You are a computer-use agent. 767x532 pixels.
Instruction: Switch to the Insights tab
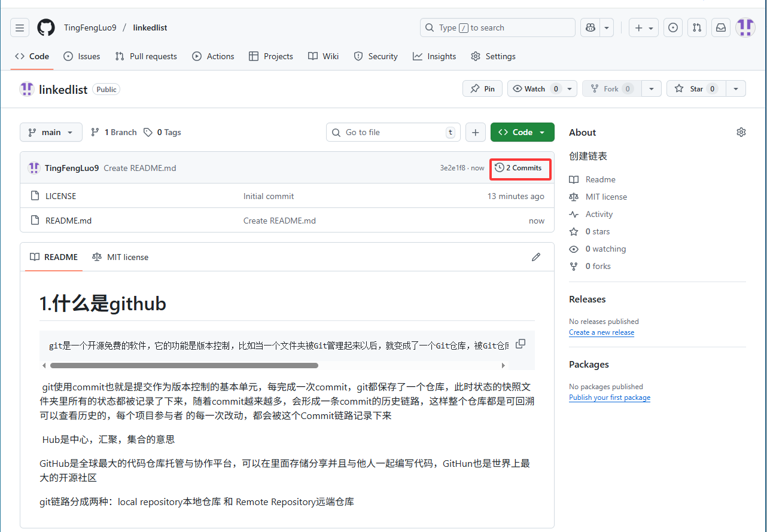tap(434, 56)
